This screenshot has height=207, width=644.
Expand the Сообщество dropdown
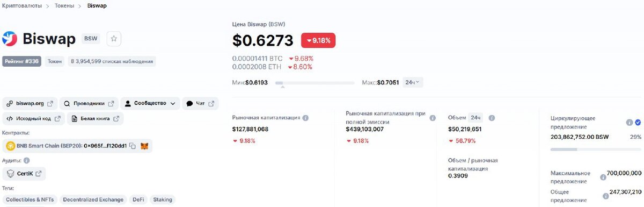(x=150, y=103)
